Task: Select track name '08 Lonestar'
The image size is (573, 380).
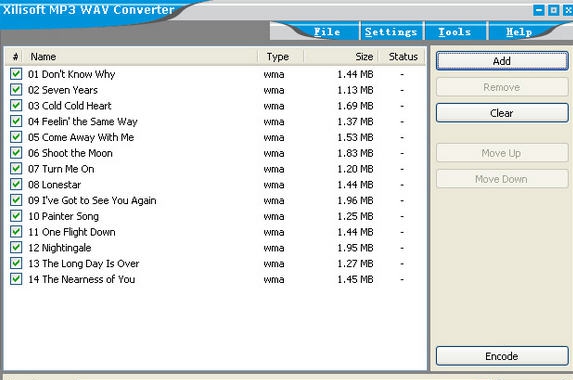Action: coord(54,185)
